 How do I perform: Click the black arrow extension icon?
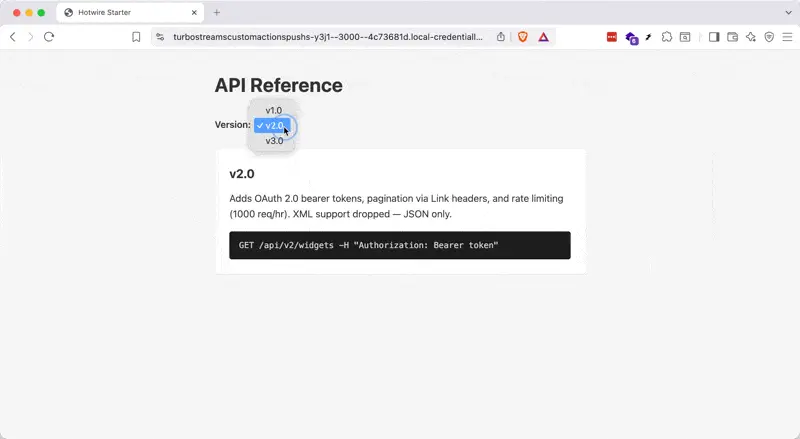pos(648,37)
